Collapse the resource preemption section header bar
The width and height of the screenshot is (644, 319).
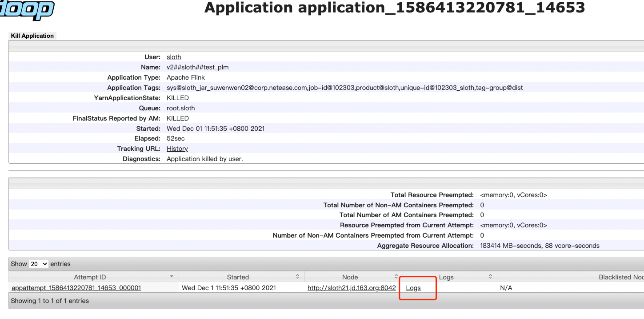tap(326, 183)
